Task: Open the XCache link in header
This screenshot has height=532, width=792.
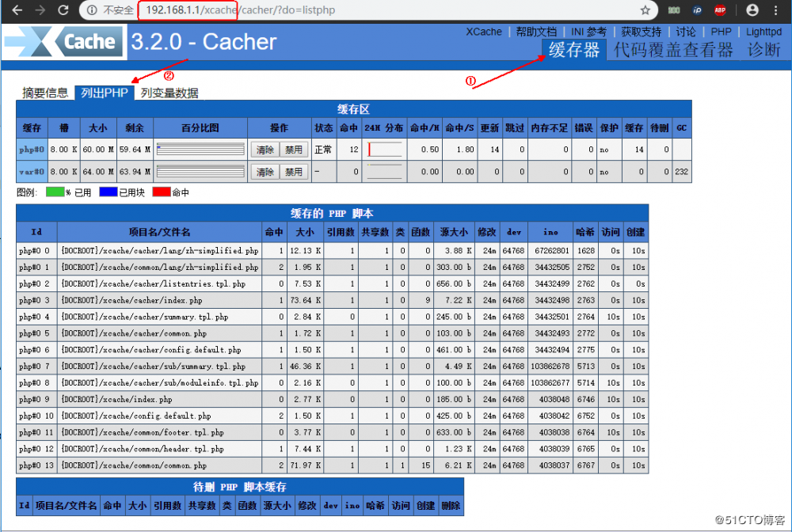Action: 483,32
